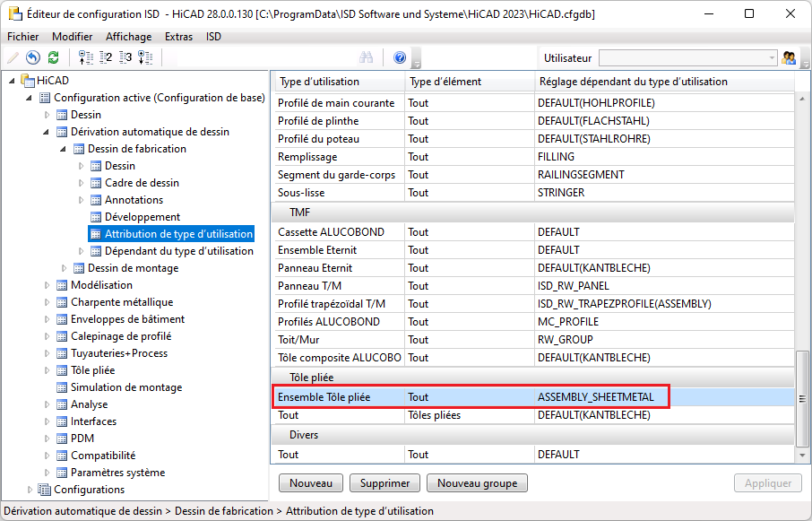The width and height of the screenshot is (812, 521).
Task: Click the HiCAD root folder icon
Action: pos(28,81)
